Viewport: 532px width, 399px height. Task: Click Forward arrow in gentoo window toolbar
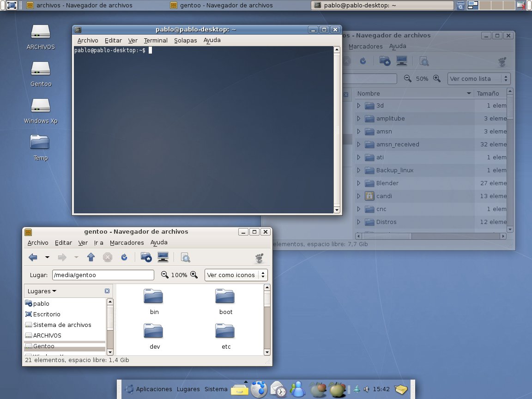pos(62,258)
